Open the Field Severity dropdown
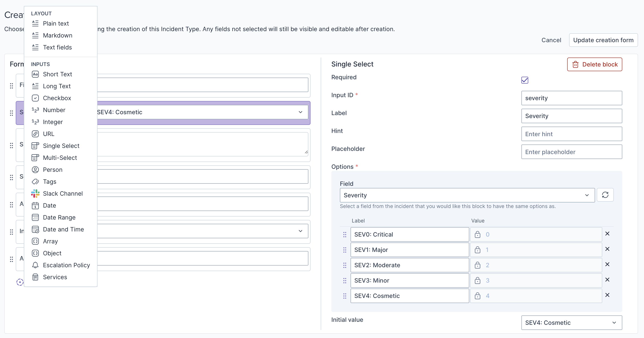The height and width of the screenshot is (338, 644). pyautogui.click(x=467, y=195)
